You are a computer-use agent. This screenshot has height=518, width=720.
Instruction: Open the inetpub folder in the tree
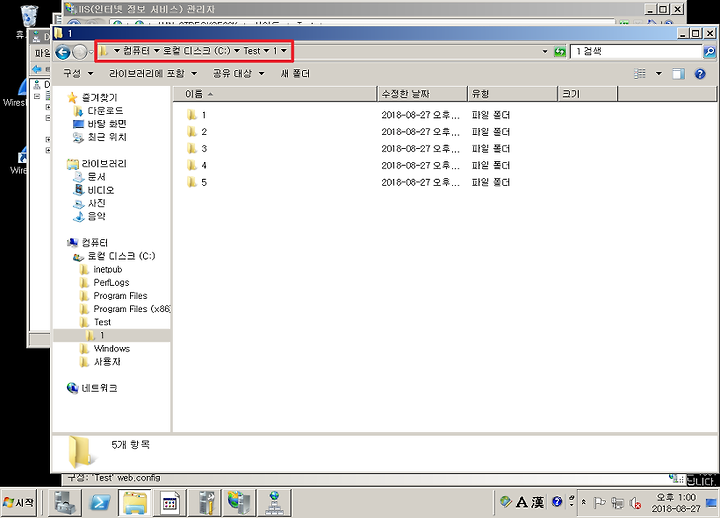[x=107, y=269]
